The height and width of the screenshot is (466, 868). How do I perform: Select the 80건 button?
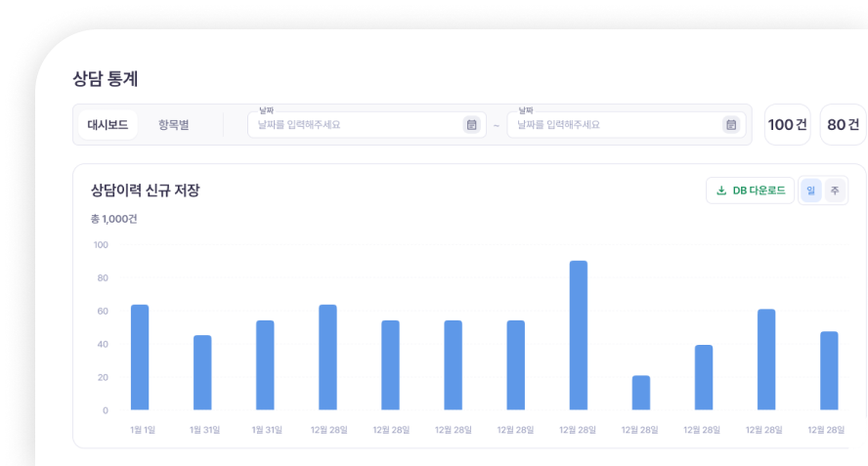(843, 125)
